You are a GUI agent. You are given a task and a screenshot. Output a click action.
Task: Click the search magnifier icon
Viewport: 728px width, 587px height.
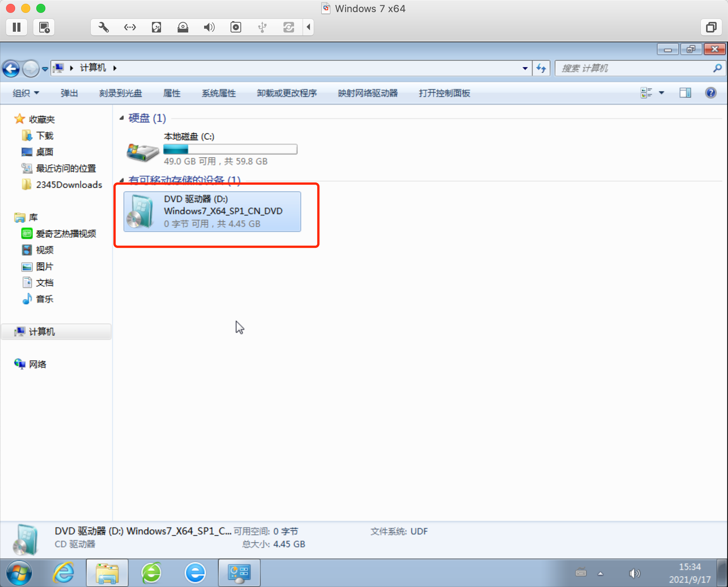pos(717,68)
